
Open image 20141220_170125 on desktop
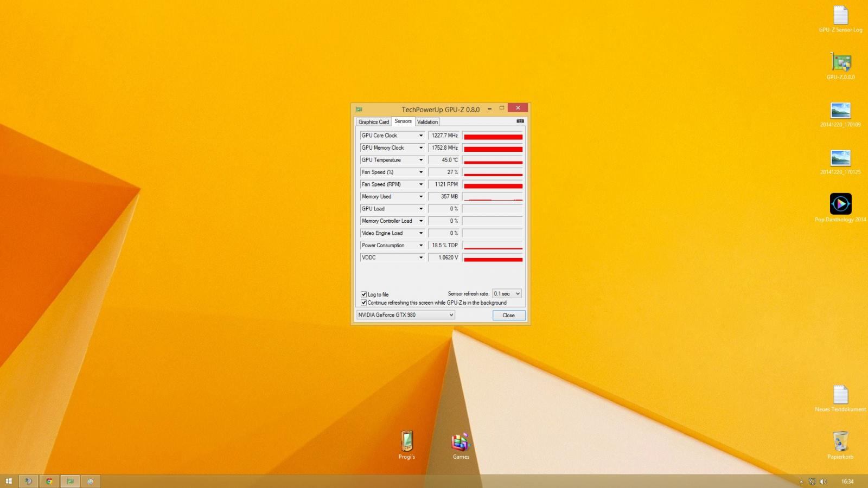coord(840,162)
